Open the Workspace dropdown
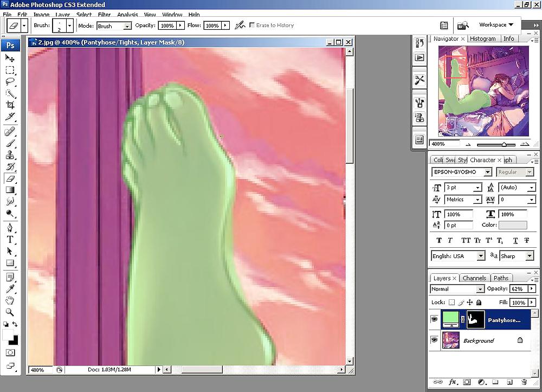This screenshot has width=542, height=392. click(x=496, y=24)
